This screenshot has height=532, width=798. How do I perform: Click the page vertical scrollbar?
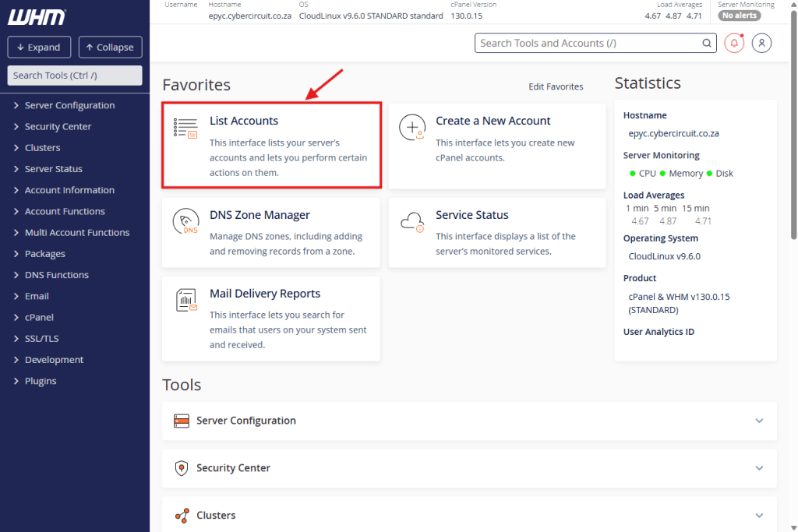pyautogui.click(x=793, y=156)
